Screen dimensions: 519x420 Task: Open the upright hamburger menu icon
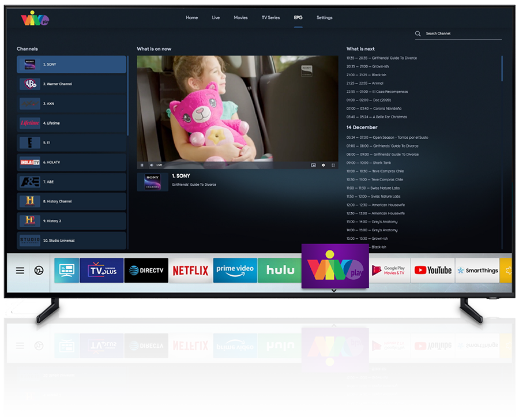click(x=20, y=271)
